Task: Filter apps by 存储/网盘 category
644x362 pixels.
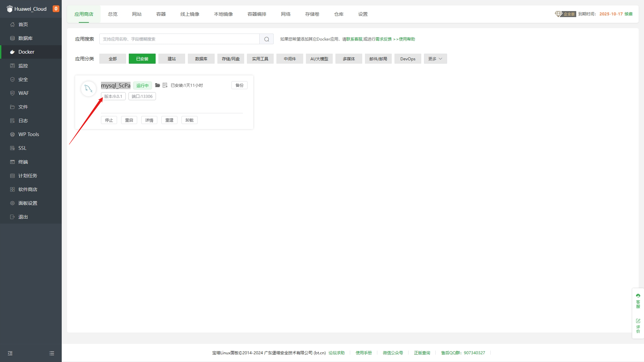Action: click(231, 59)
